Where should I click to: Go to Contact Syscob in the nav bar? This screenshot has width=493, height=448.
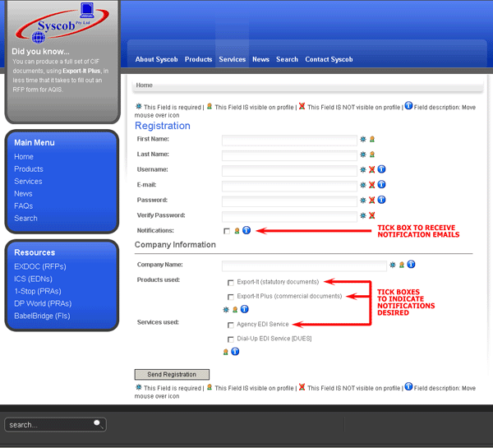point(329,59)
